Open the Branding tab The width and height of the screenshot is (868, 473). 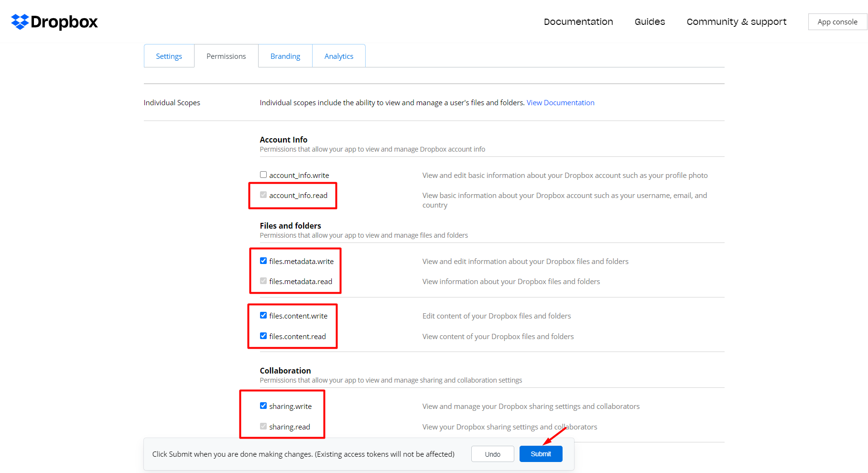point(285,55)
